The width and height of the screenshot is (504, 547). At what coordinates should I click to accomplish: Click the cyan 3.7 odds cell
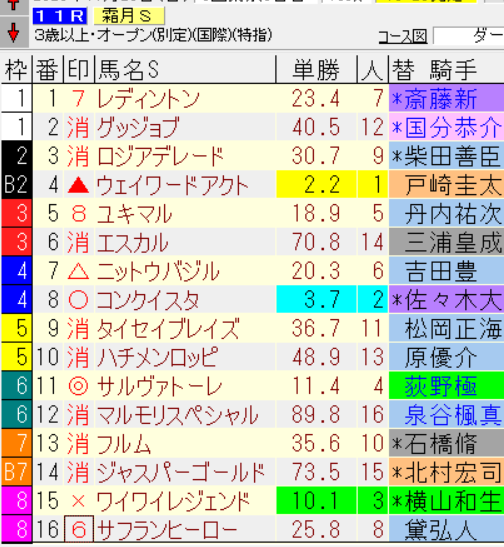(316, 299)
